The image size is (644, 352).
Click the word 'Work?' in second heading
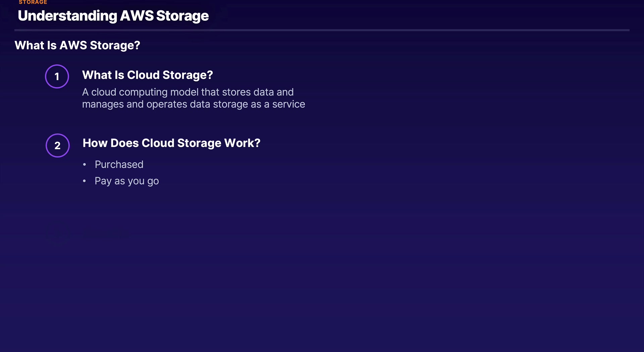pos(242,143)
